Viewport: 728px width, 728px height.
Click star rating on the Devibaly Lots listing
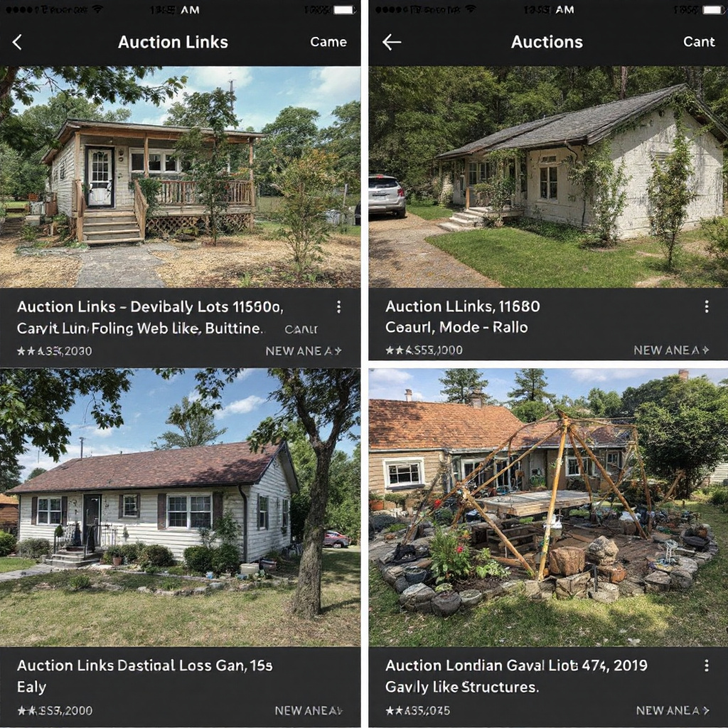click(54, 351)
